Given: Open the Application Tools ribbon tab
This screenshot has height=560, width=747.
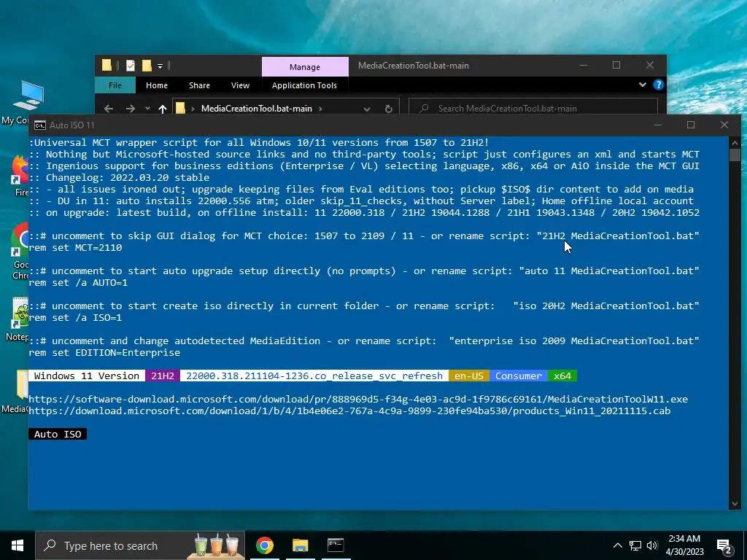Looking at the screenshot, I should 304,85.
